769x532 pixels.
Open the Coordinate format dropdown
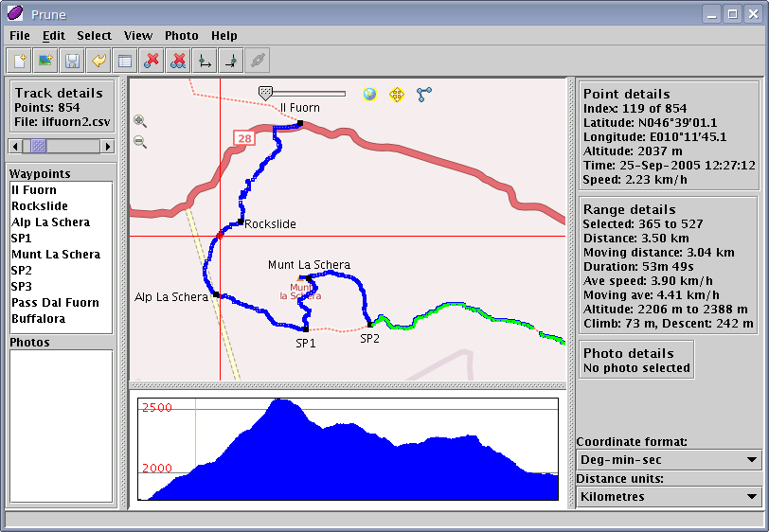(x=669, y=460)
